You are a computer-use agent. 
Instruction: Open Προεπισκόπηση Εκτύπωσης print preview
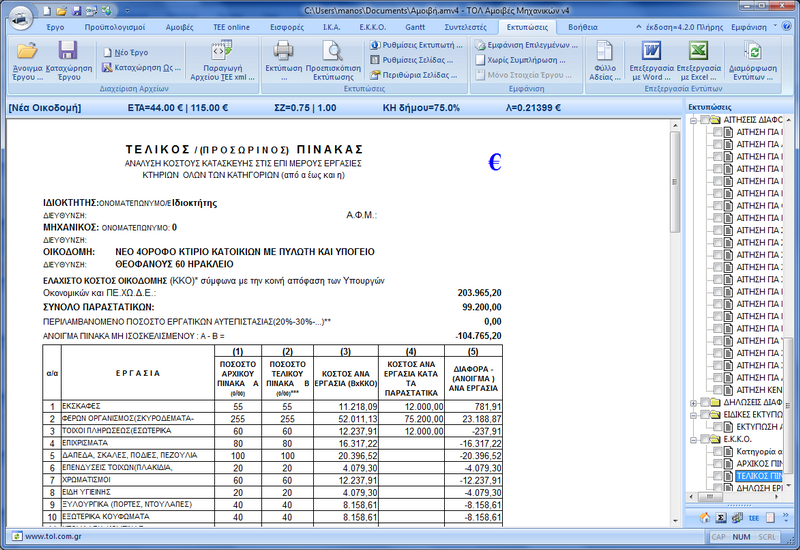point(331,51)
